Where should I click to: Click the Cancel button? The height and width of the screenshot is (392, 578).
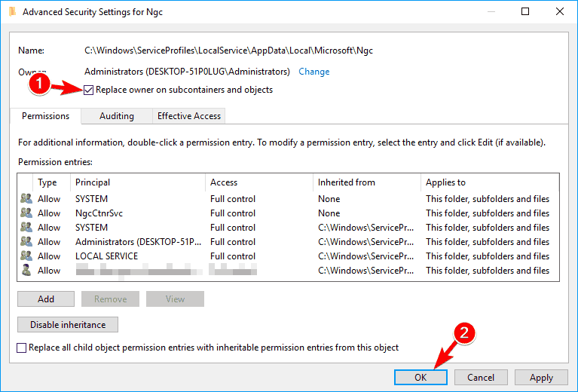(481, 377)
